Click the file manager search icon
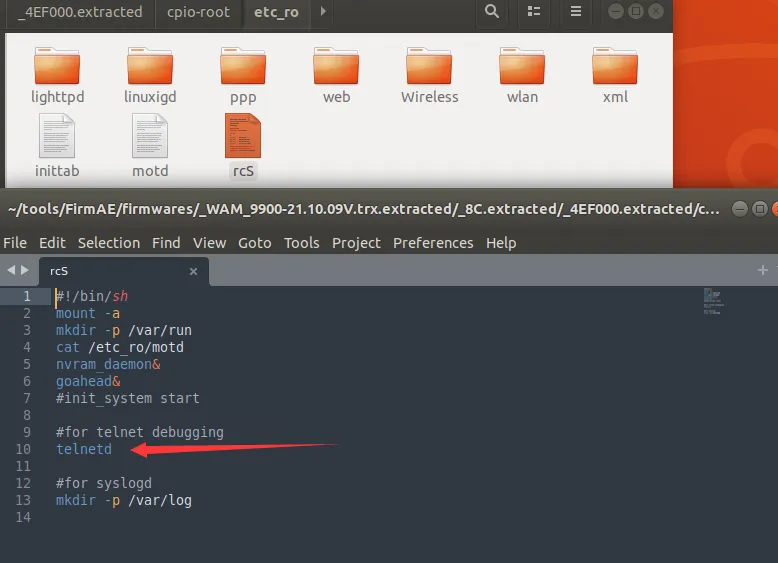The width and height of the screenshot is (778, 563). tap(492, 11)
